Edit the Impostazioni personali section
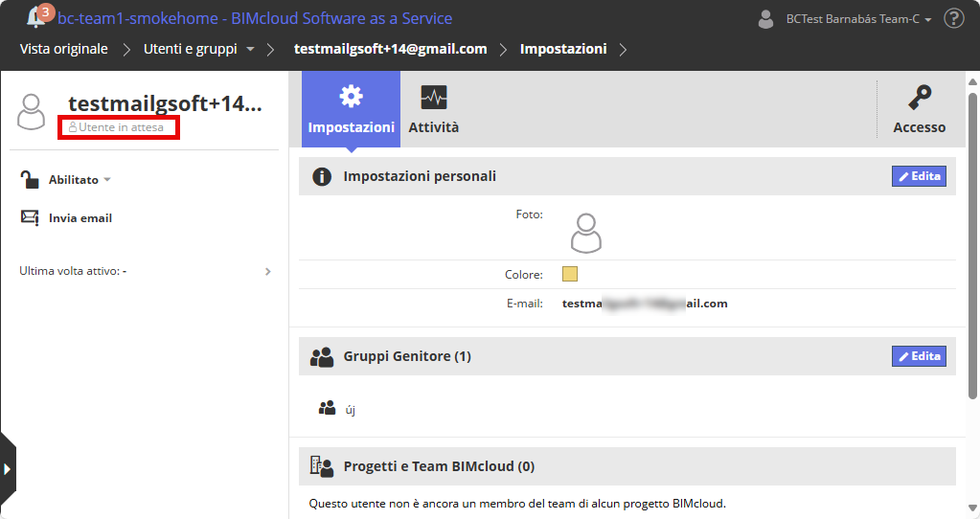Viewport: 980px width, 519px height. tap(919, 176)
